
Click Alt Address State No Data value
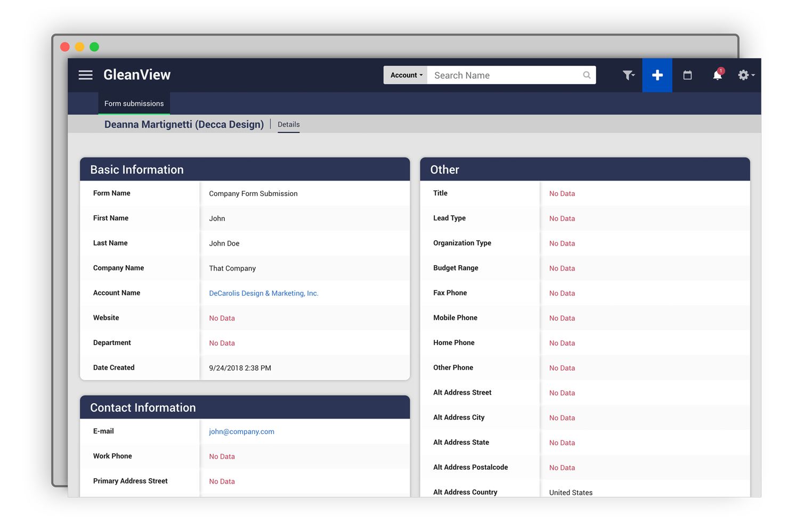[x=562, y=443]
